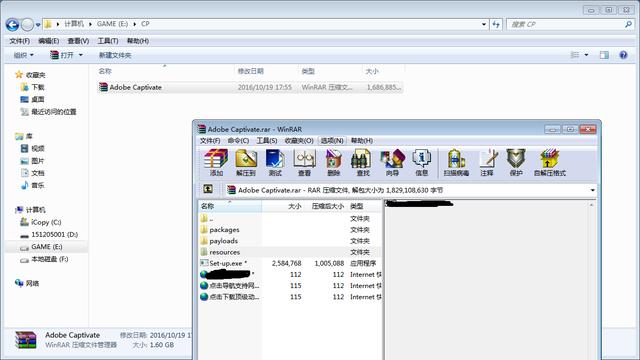Viewport: 640px width, 360px height.
Task: Click the Extract To (解压到) icon
Action: [x=246, y=162]
